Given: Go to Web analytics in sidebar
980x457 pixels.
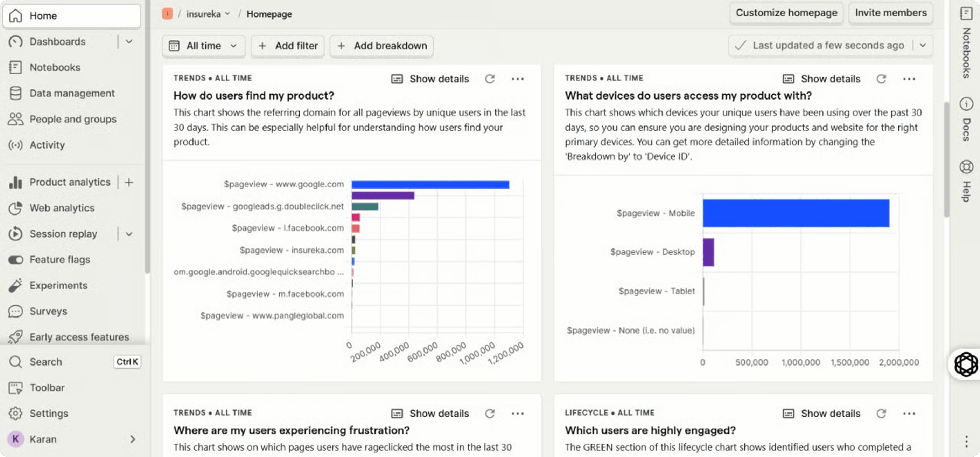Looking at the screenshot, I should coord(62,208).
